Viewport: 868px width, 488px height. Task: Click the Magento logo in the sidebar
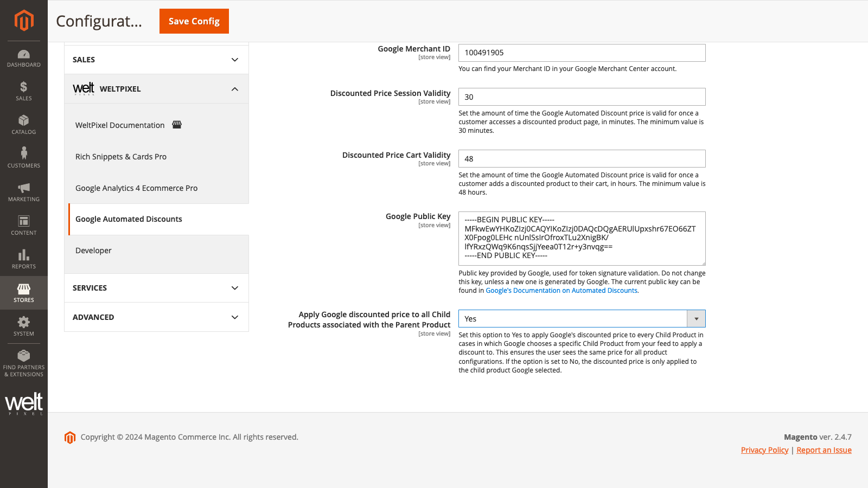point(24,21)
